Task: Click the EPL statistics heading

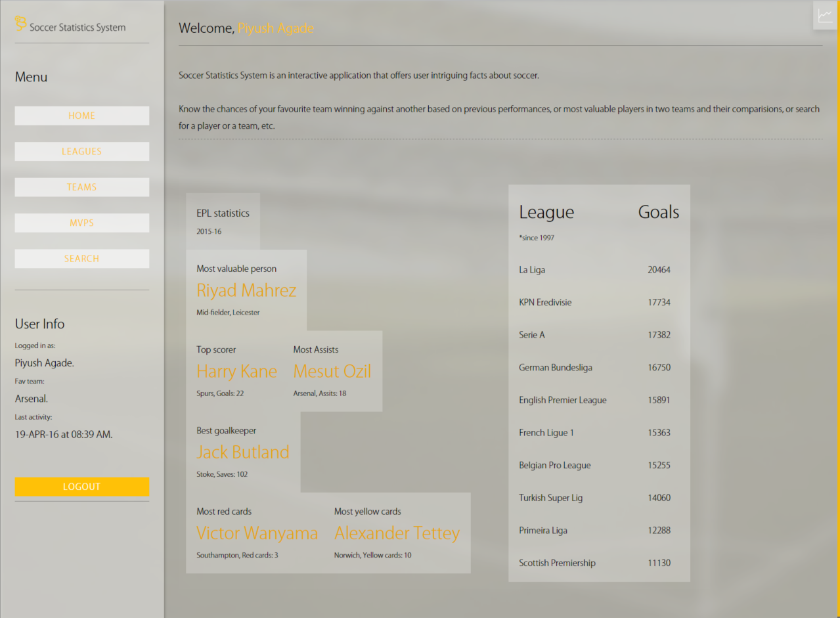Action: (x=223, y=213)
